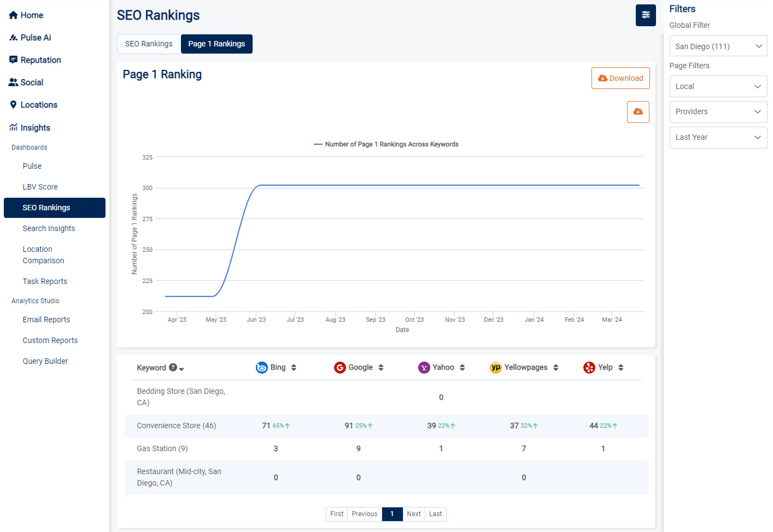This screenshot has height=532, width=773.
Task: Click the Keyword help question mark icon
Action: point(173,368)
